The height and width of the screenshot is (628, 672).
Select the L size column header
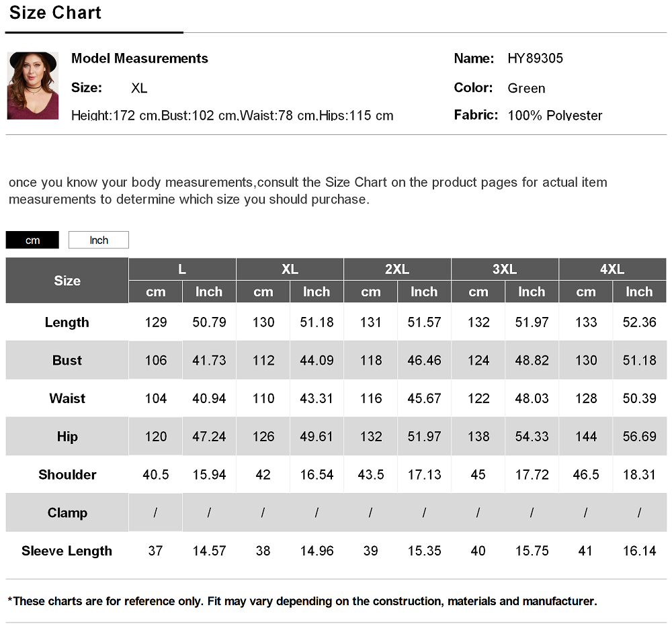point(182,269)
